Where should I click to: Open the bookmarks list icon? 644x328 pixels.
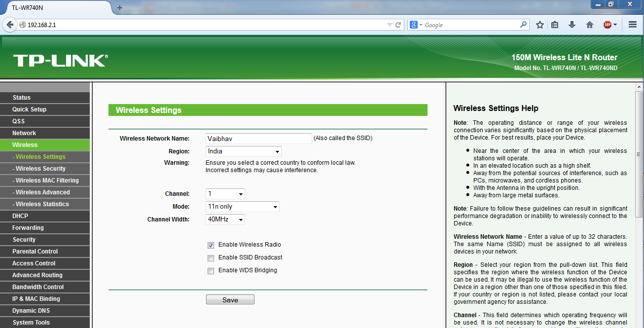[x=555, y=24]
